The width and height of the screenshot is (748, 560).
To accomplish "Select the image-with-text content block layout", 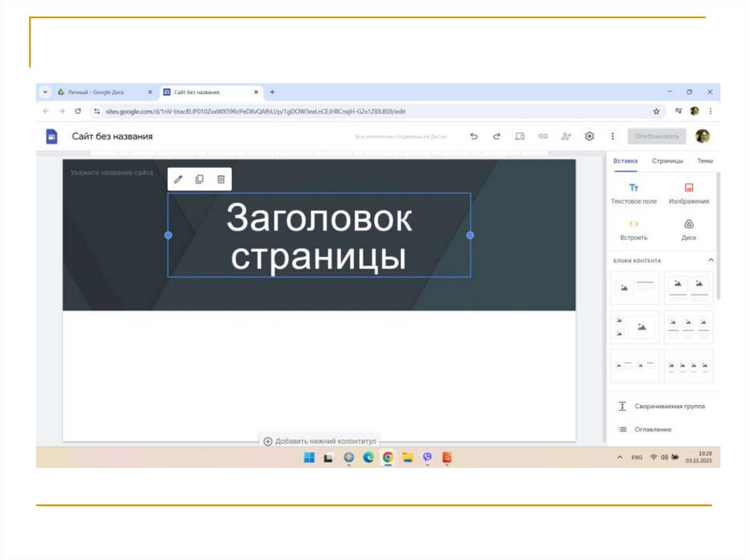I will point(635,288).
